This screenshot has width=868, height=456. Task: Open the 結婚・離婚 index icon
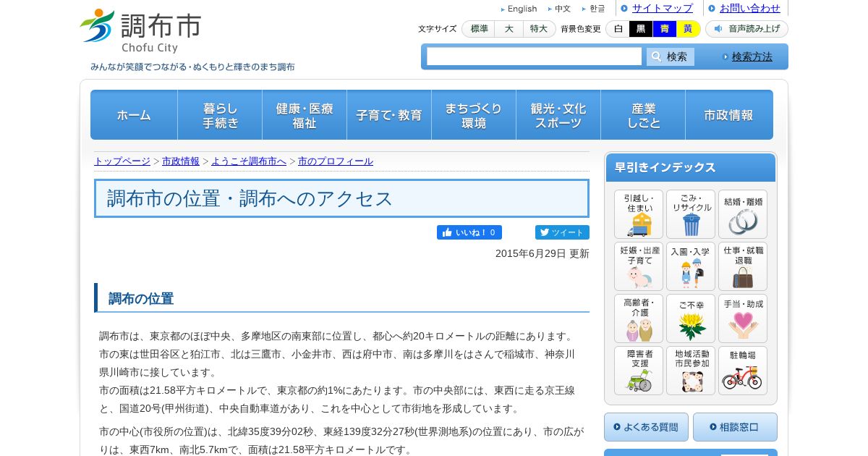coord(743,214)
